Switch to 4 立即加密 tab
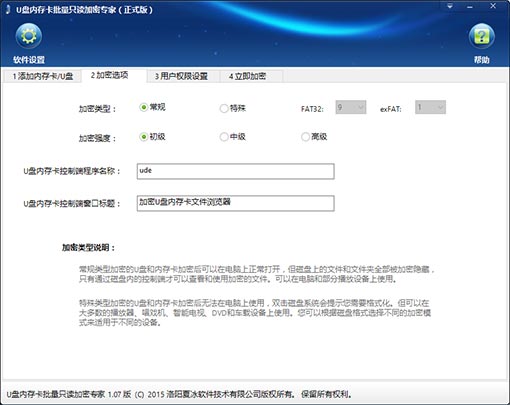Image resolution: width=510 pixels, height=405 pixels. (248, 76)
